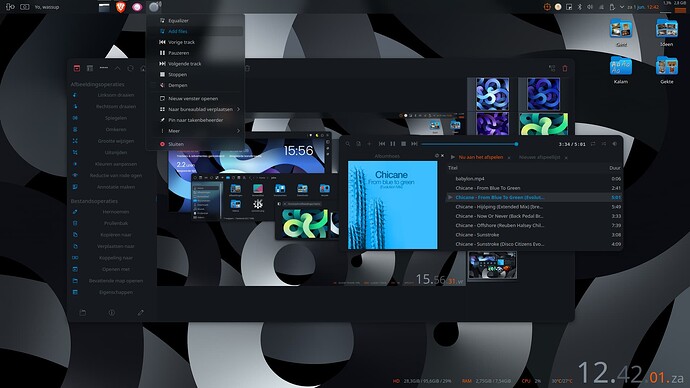Expand Naar bureaublad verplaatsen submenu
This screenshot has height=388, width=690.
click(x=195, y=109)
